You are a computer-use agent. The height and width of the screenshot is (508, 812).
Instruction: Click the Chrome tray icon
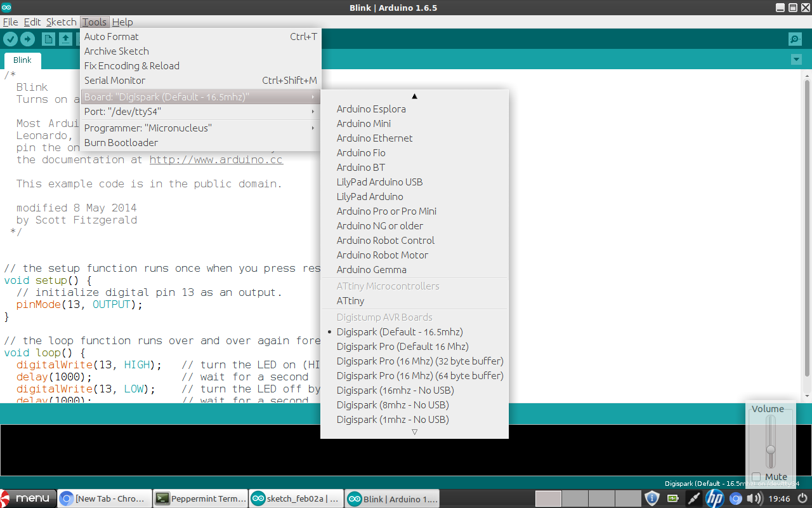[x=736, y=498]
